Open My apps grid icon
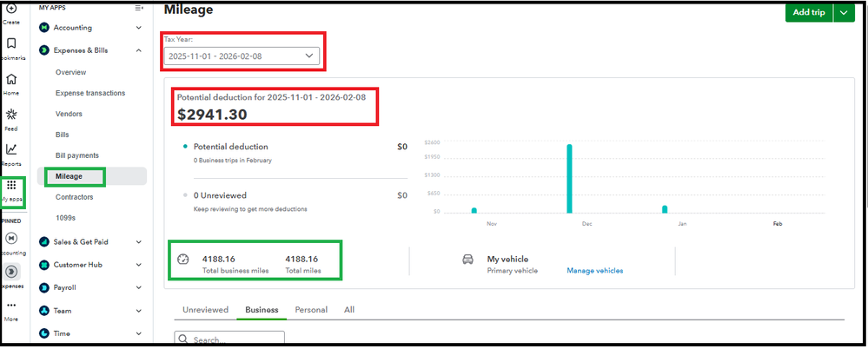 [x=11, y=185]
